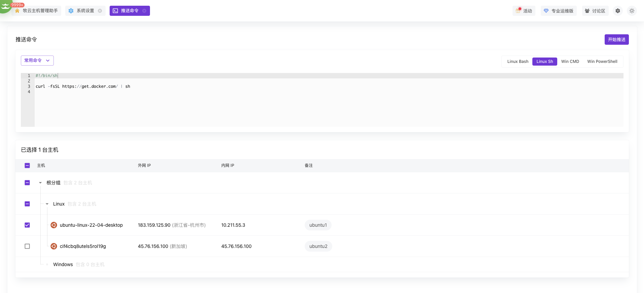Click the terminal icon in 推送命令 tab
The width and height of the screenshot is (644, 293).
115,11
